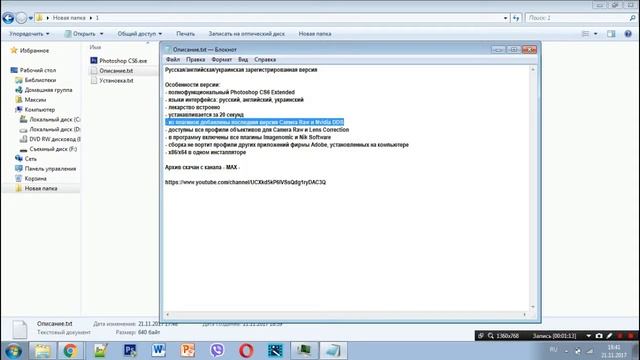Viewport: 640px width, 360px height.
Task: Click the recorder camera screenshot icon
Action: click(599, 336)
